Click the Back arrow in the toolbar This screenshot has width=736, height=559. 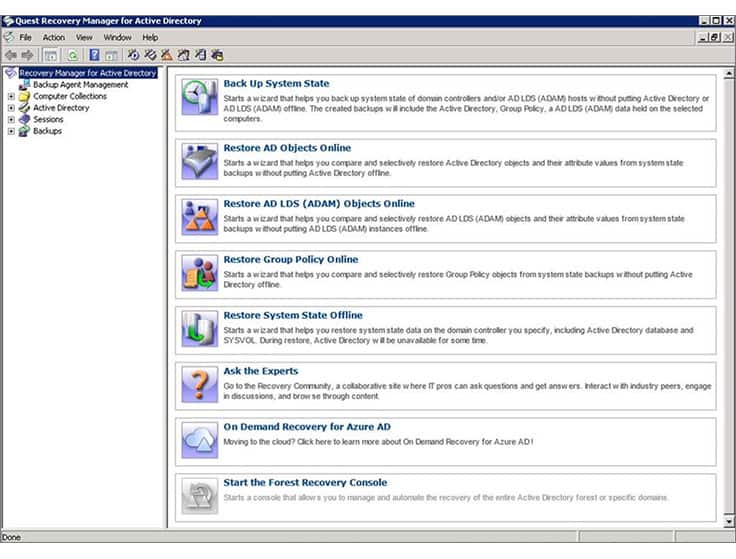point(11,55)
